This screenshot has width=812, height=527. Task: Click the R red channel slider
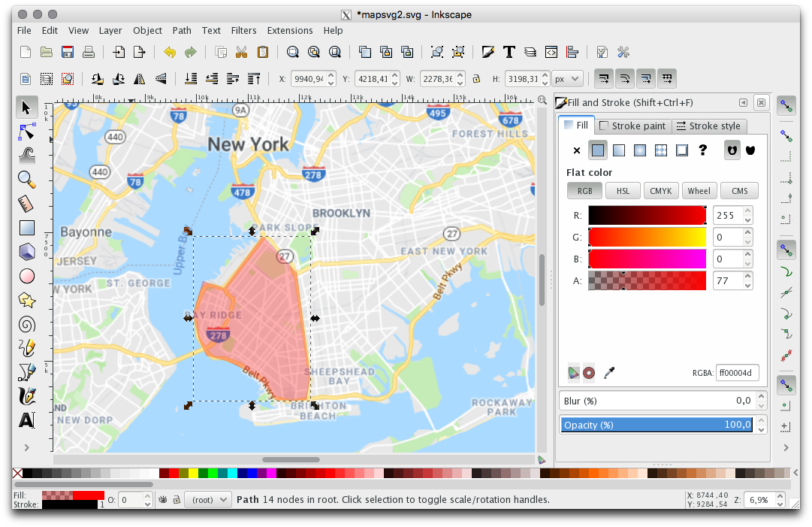(647, 215)
